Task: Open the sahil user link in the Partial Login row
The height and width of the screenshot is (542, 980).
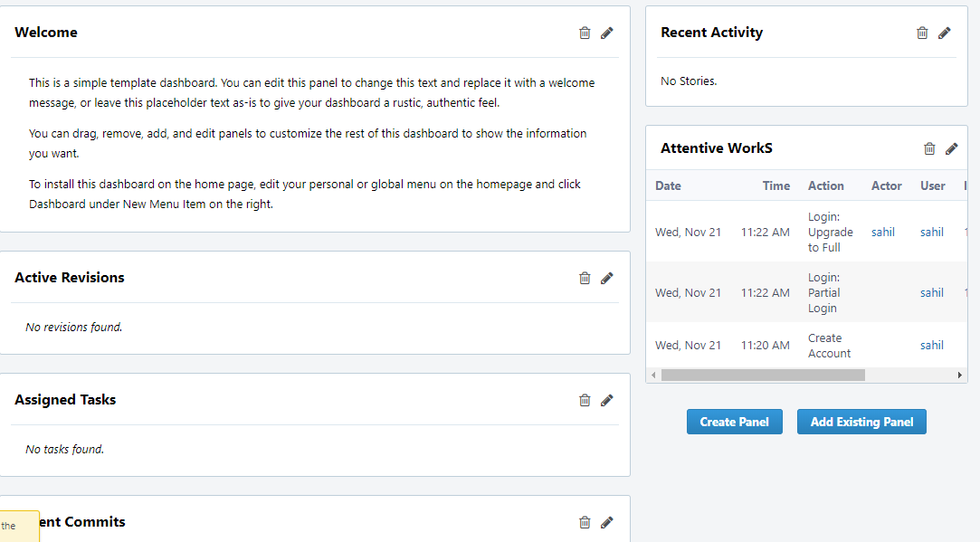Action: pyautogui.click(x=932, y=292)
